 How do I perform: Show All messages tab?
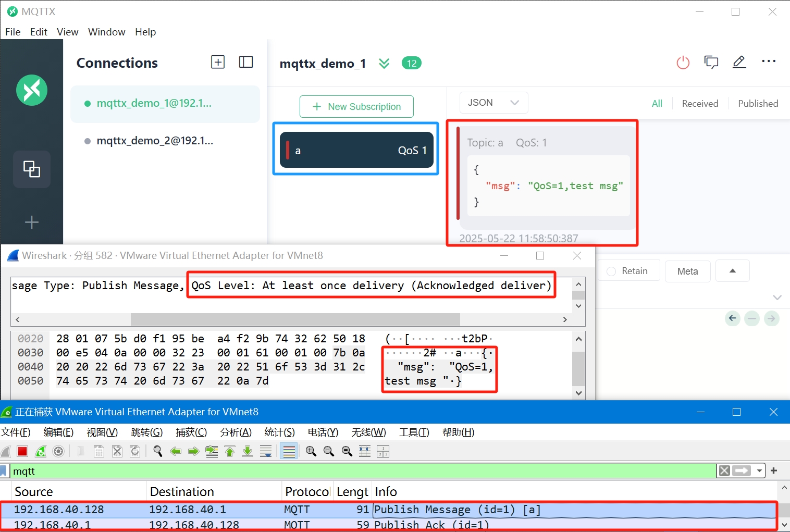coord(657,103)
